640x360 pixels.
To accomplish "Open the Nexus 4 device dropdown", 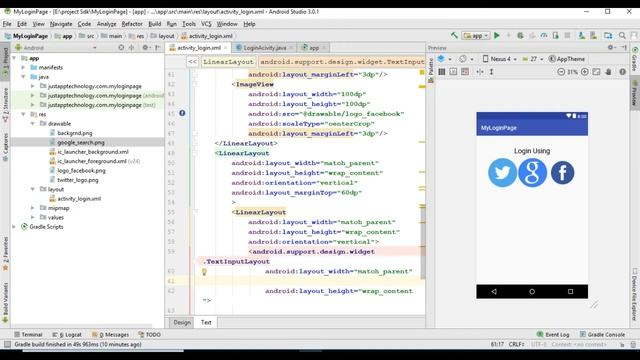I will click(x=500, y=59).
